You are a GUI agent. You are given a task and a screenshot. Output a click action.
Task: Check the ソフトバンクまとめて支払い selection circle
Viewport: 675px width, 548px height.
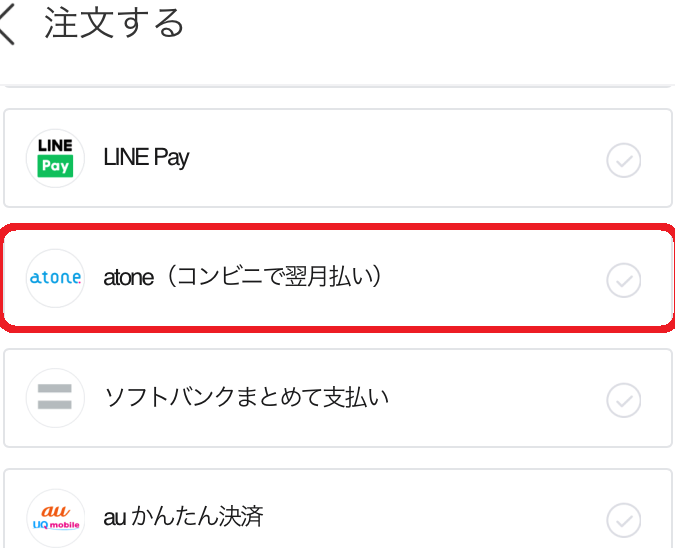tap(624, 400)
